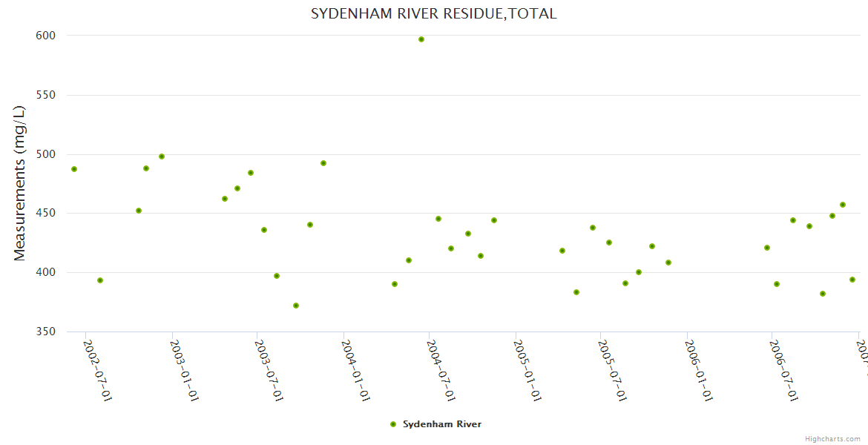Click the 2005-01-01 x-axis date label
The image size is (868, 445).
click(x=527, y=371)
